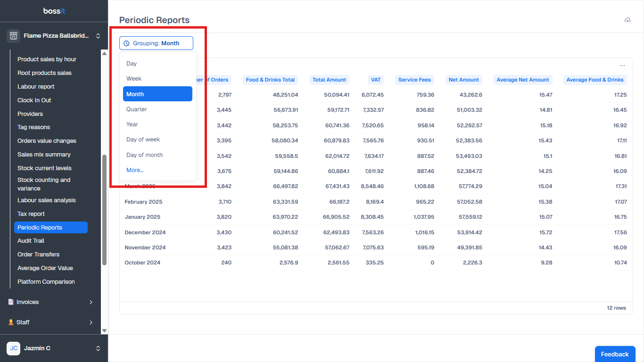Click the clock icon in Grouping button
The image size is (644, 362).
pos(126,43)
